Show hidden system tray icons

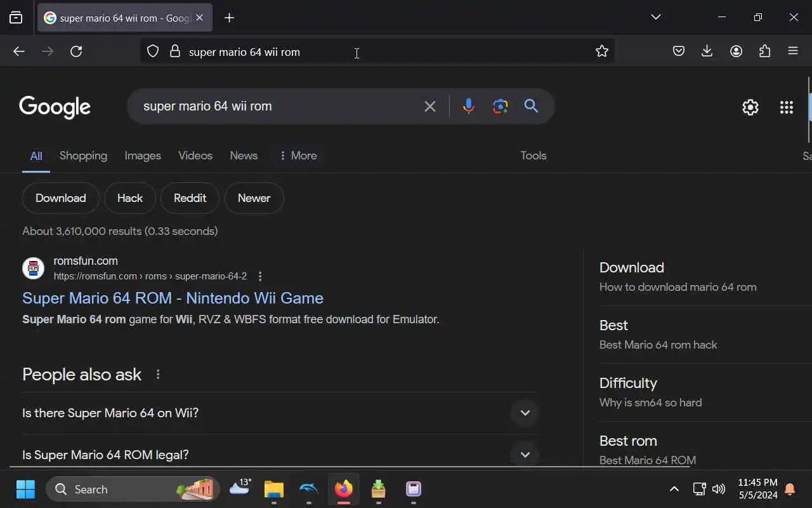pos(674,489)
